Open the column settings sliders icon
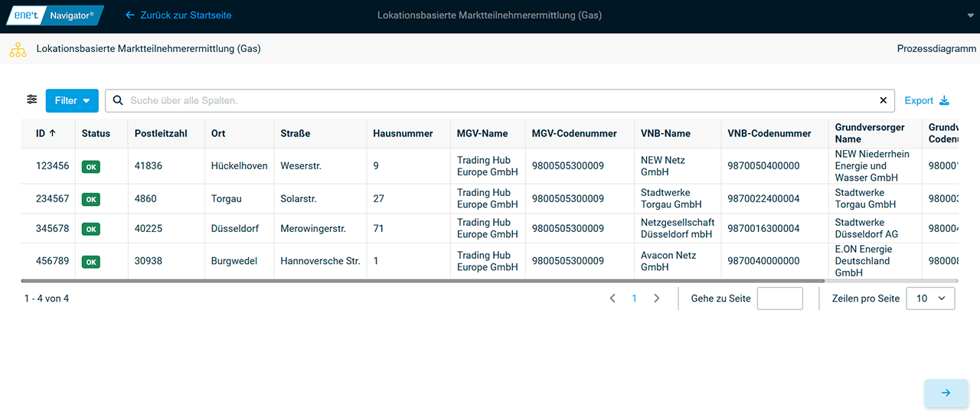Image resolution: width=980 pixels, height=418 pixels. click(31, 100)
